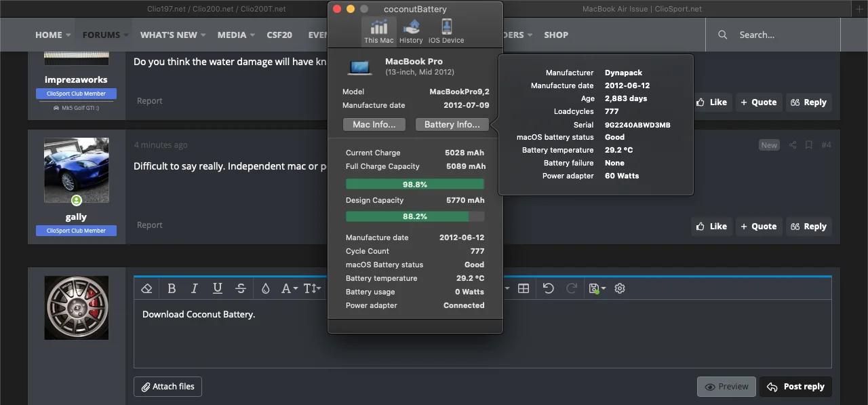
Task: Open the text color droplet picker
Action: pos(266,288)
